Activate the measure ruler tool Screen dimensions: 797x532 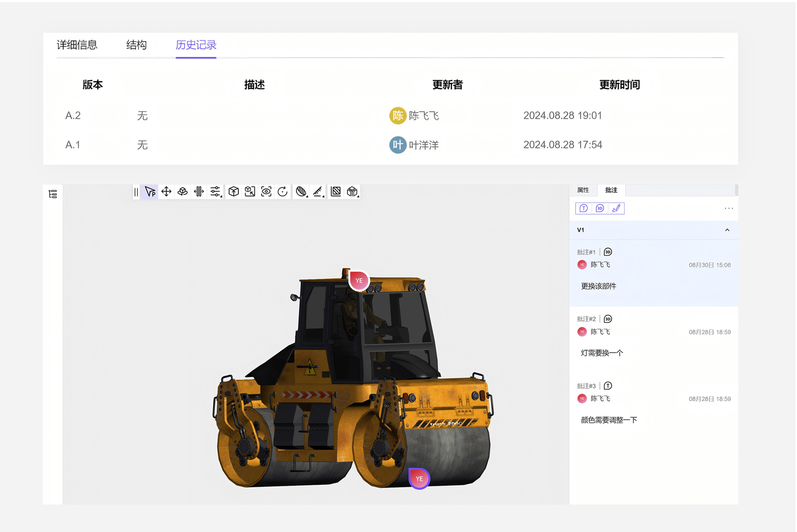point(318,192)
